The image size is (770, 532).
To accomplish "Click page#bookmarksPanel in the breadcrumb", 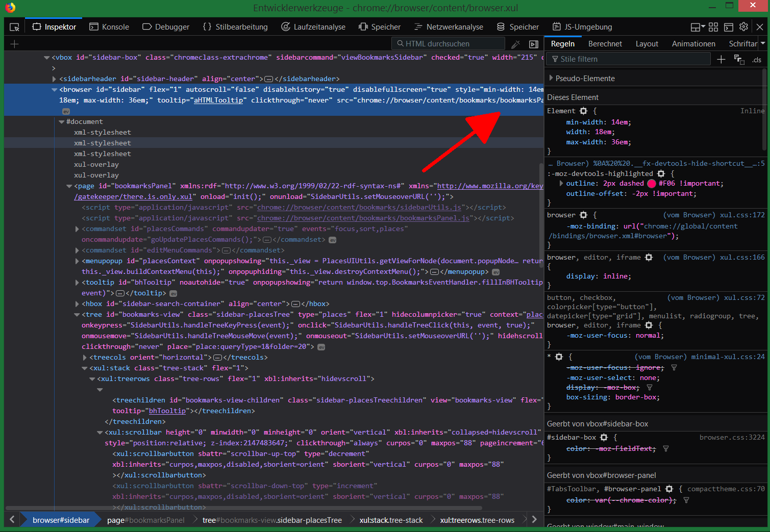I will [x=145, y=520].
